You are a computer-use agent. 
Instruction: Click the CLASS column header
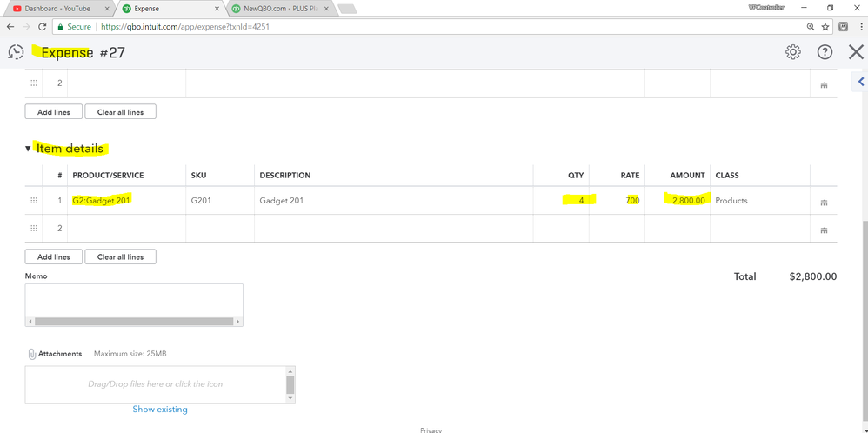(x=727, y=175)
